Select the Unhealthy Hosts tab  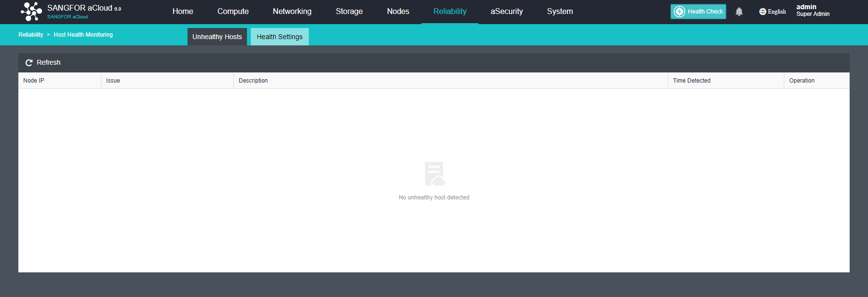pyautogui.click(x=217, y=37)
